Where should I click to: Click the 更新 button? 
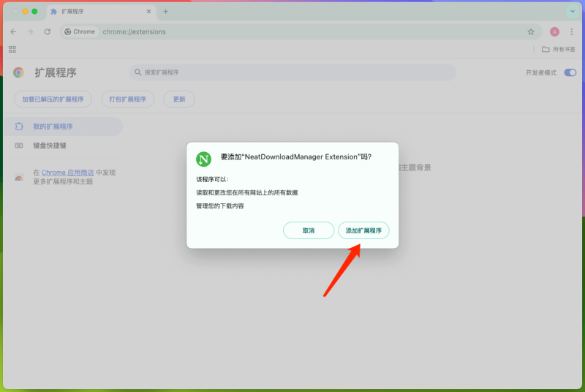click(179, 99)
